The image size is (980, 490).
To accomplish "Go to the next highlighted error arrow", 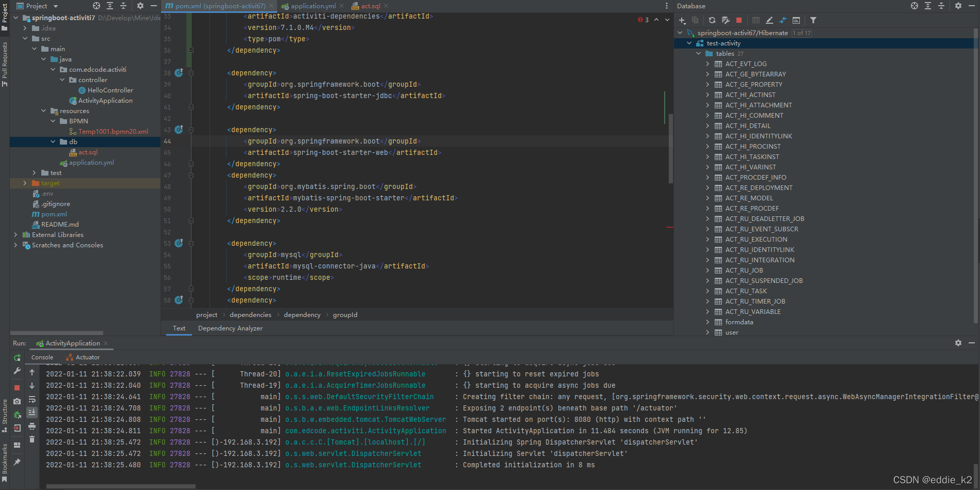I will 667,20.
